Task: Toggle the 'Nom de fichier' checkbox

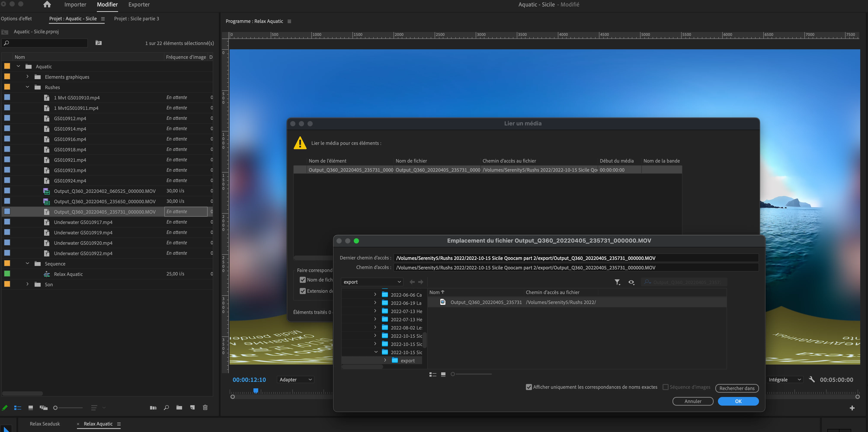Action: pos(303,280)
